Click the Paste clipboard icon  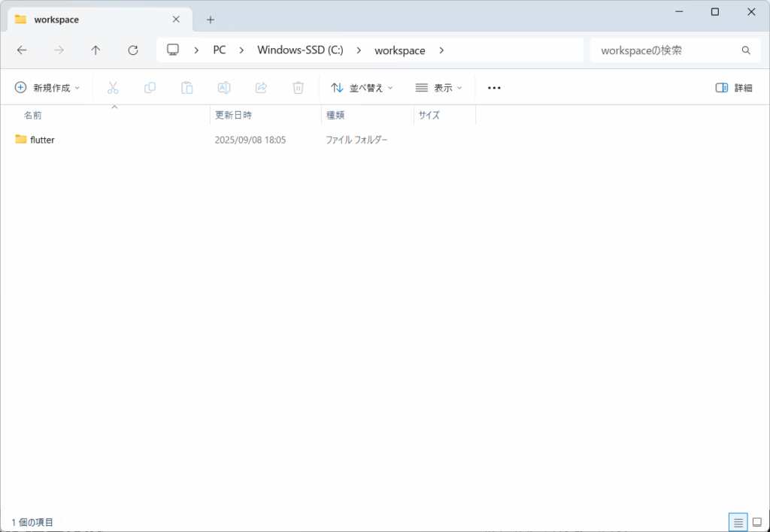click(186, 88)
